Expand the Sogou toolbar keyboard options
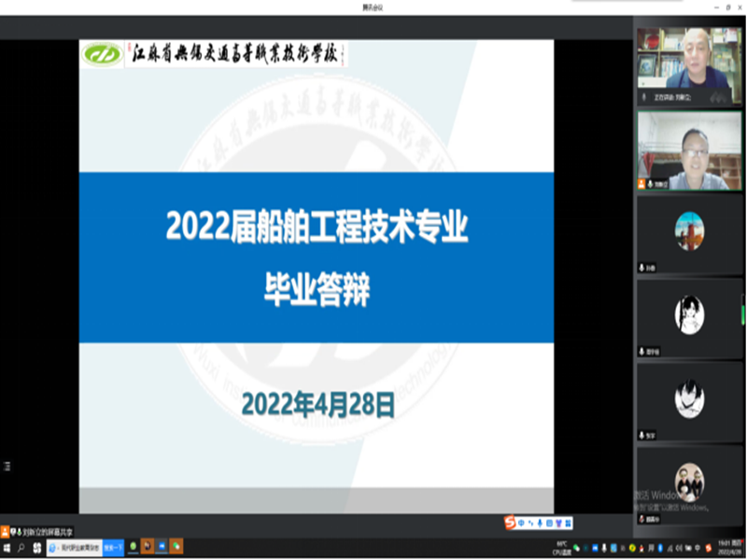Viewport: 747px width, 560px height. pos(549,525)
